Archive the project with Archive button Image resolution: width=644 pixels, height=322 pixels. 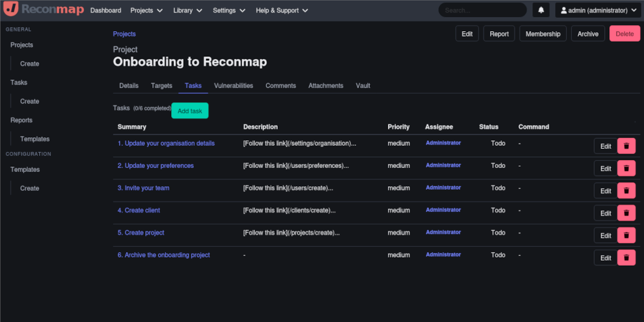[x=588, y=34]
